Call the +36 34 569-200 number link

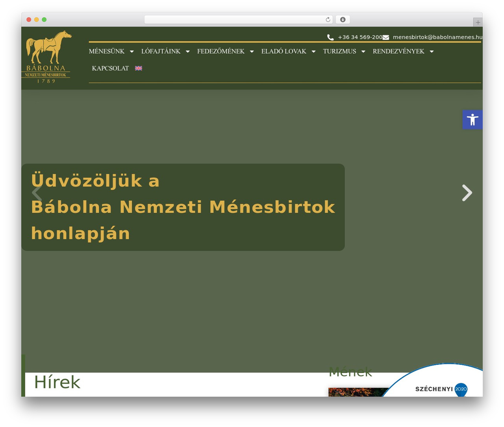[x=360, y=37]
